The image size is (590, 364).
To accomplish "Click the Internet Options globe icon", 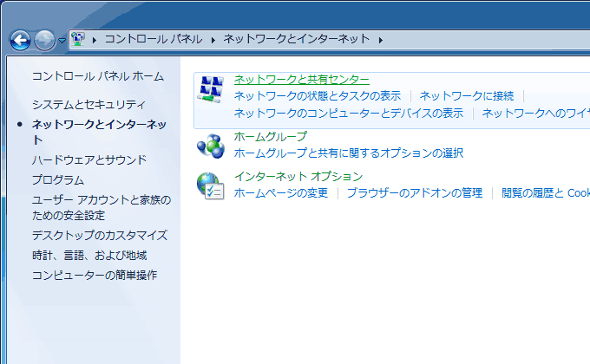I will pyautogui.click(x=211, y=185).
